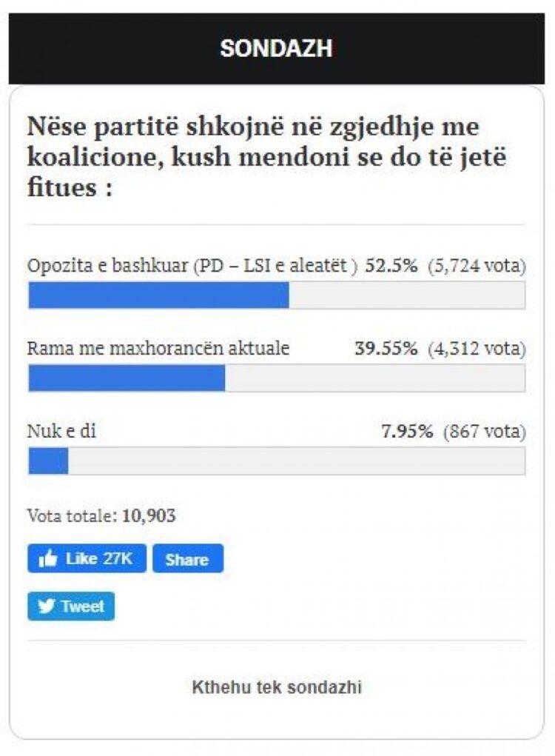This screenshot has width=555, height=756.
Task: Click the SONDAZH header banner
Action: click(277, 48)
